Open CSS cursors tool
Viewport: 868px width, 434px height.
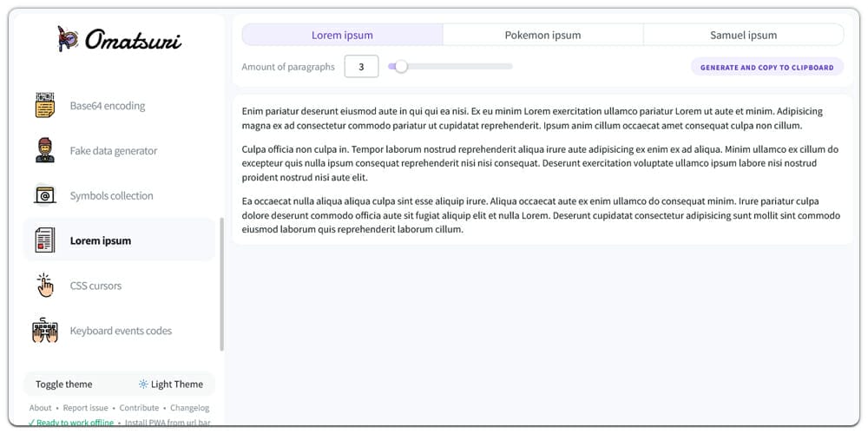click(x=119, y=286)
